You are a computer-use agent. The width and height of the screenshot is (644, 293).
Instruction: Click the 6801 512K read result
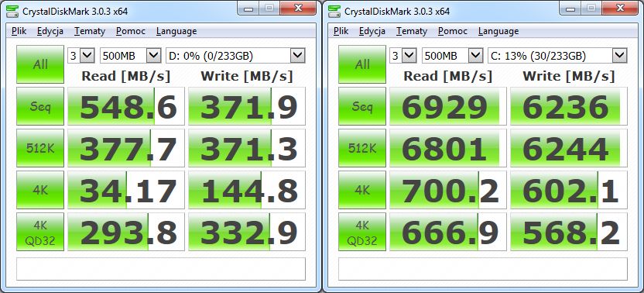click(448, 148)
